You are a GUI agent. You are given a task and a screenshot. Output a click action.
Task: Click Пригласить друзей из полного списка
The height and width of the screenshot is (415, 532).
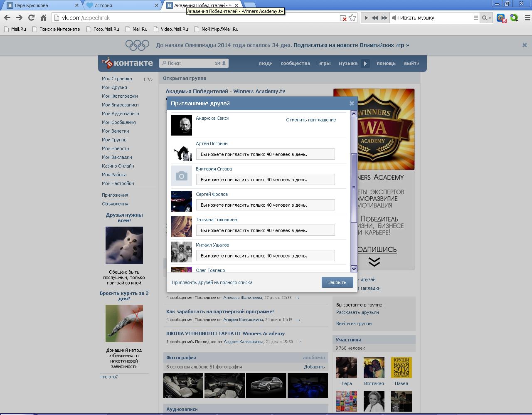pyautogui.click(x=212, y=282)
